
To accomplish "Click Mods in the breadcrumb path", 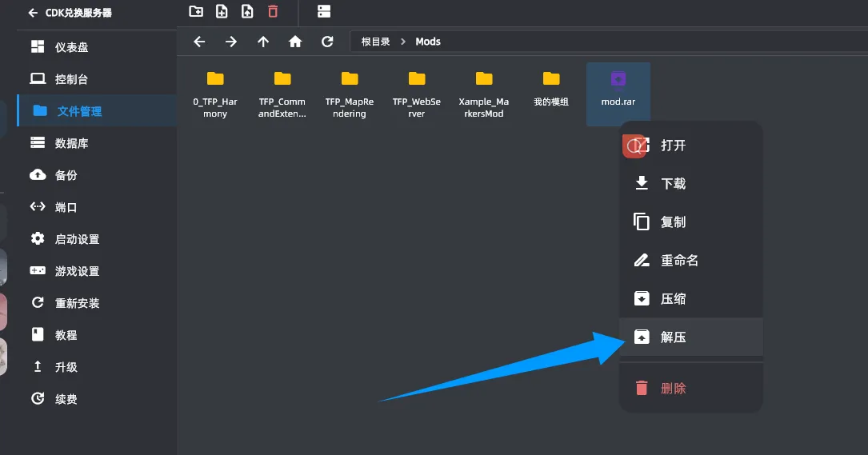I will click(x=428, y=42).
